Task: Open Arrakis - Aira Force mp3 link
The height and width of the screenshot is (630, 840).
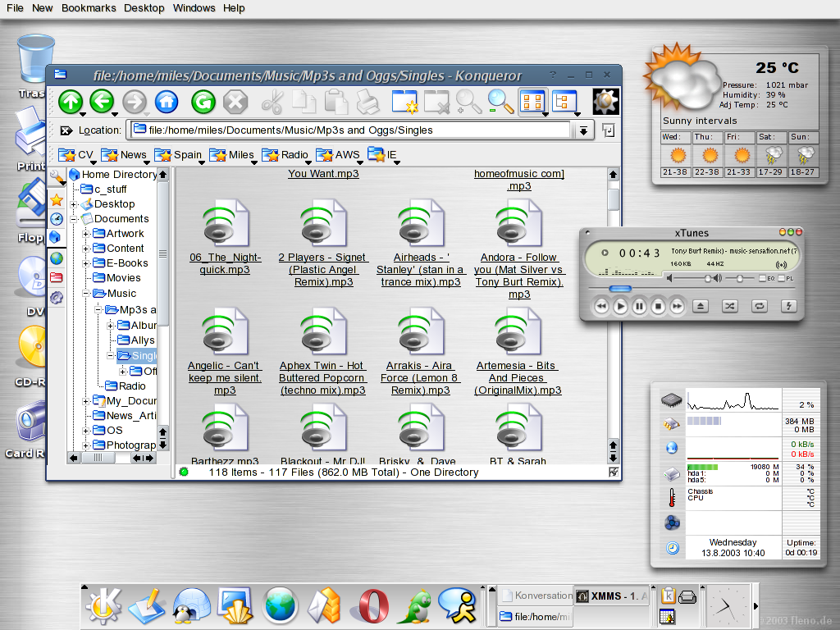Action: 421,377
